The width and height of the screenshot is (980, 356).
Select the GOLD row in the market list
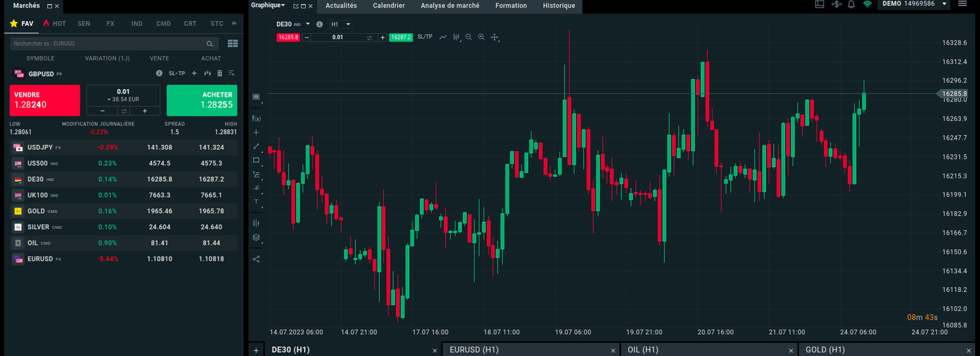tap(123, 211)
